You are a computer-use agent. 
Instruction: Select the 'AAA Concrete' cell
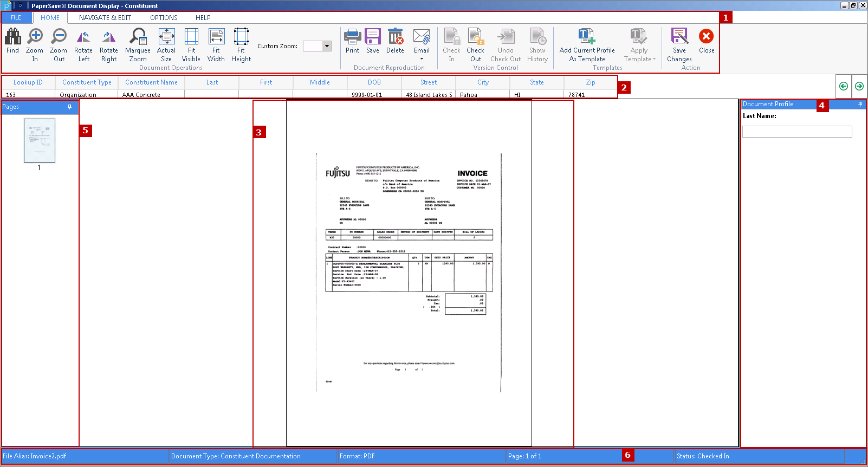(151, 94)
